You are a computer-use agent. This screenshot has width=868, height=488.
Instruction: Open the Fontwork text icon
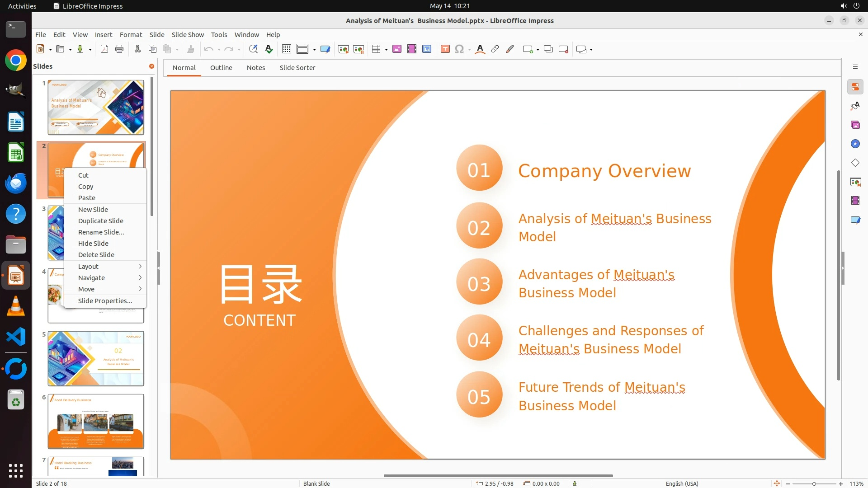(480, 49)
